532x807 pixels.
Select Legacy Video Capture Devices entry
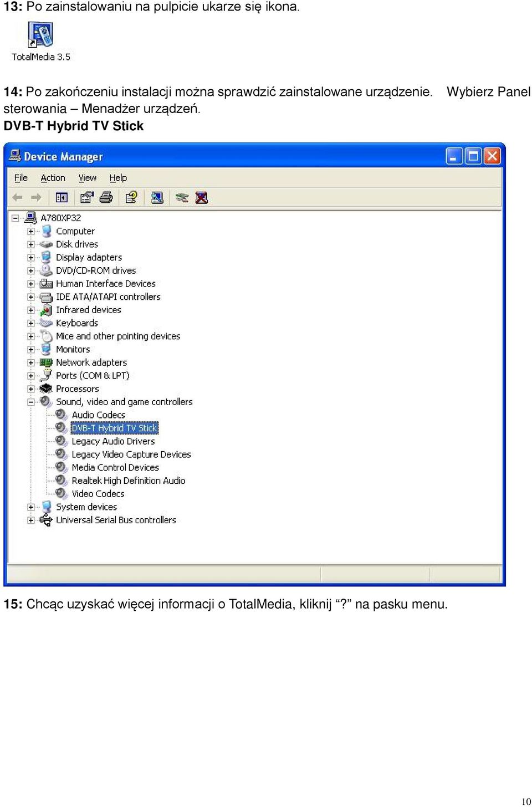(x=131, y=454)
